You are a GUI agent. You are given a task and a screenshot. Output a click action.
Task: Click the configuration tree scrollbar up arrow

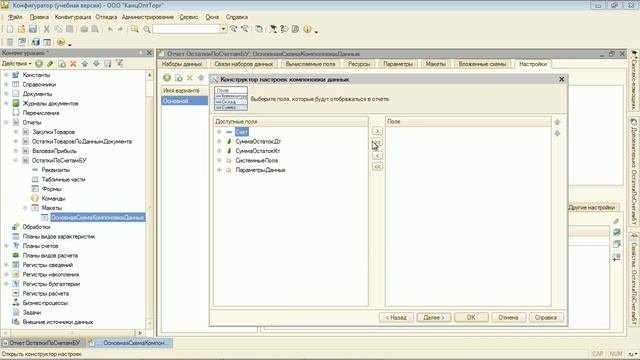pos(149,75)
